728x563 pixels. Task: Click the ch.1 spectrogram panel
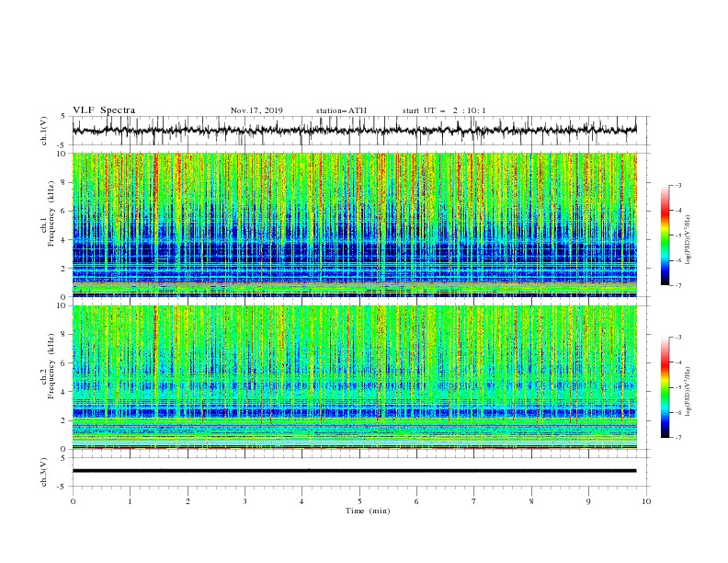[x=354, y=224]
